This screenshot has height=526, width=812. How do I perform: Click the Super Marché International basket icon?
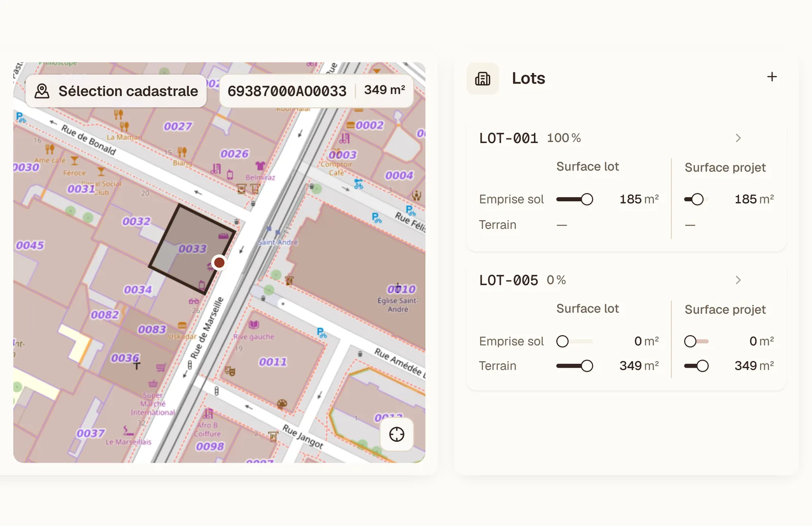point(153,384)
